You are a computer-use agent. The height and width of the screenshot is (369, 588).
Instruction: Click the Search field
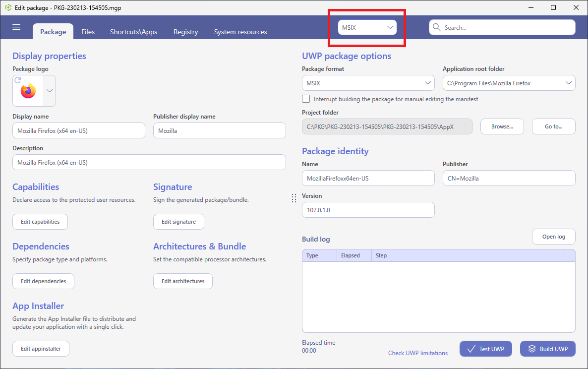click(x=502, y=27)
